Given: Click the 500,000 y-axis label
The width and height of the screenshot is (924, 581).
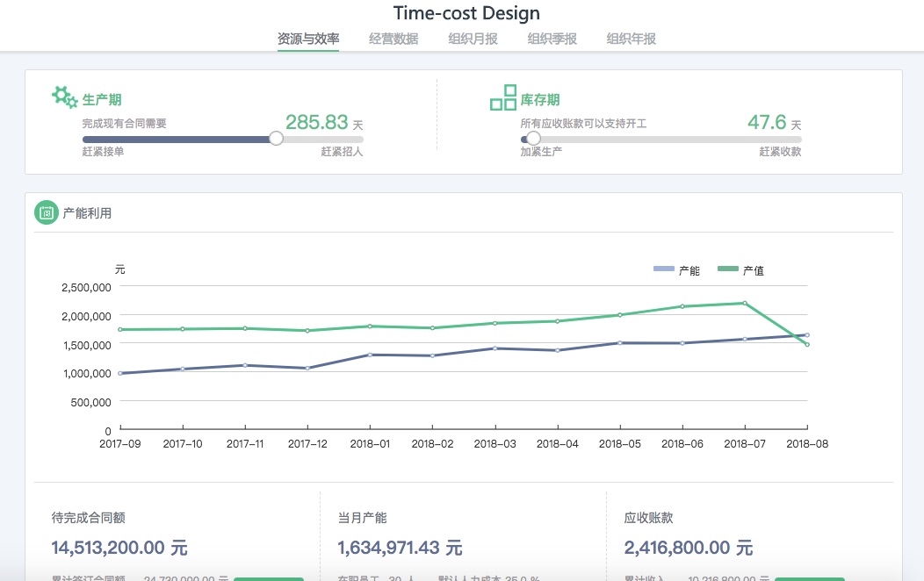Looking at the screenshot, I should (90, 402).
